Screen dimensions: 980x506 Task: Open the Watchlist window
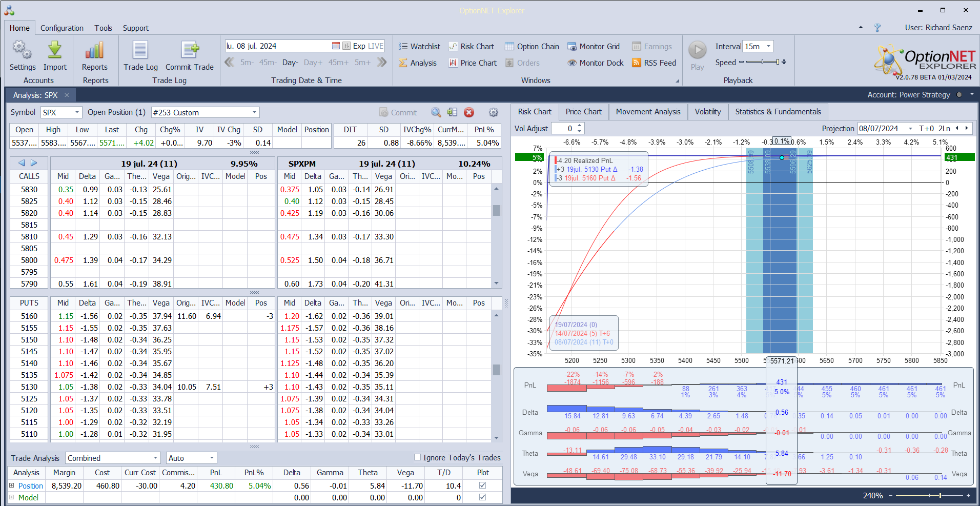[x=419, y=47]
